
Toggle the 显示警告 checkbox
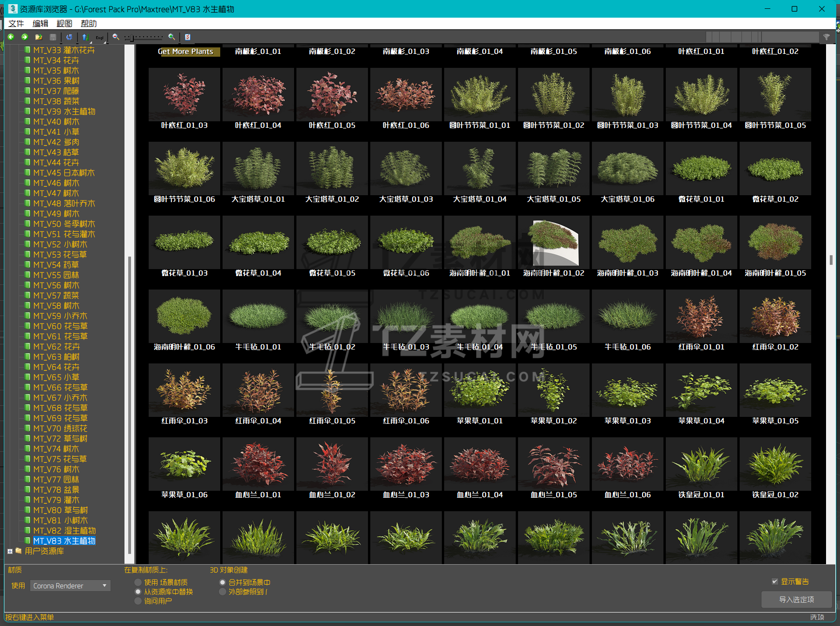[774, 581]
